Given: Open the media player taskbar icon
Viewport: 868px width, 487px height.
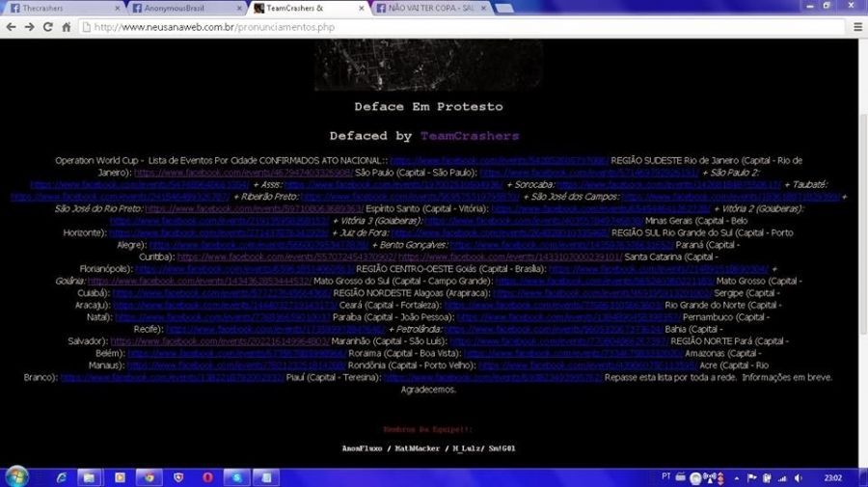Looking at the screenshot, I should pyautogui.click(x=120, y=477).
